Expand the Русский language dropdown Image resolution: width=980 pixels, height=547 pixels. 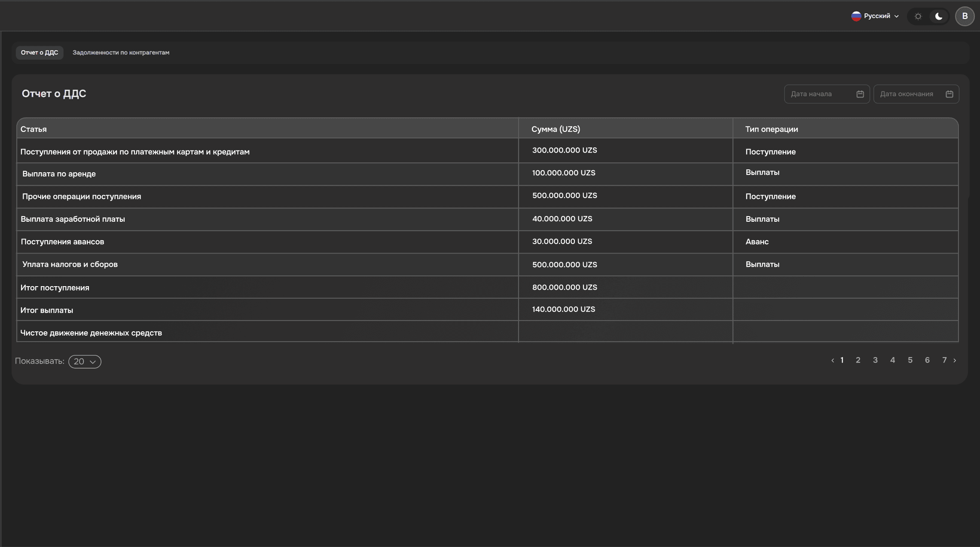tap(876, 16)
